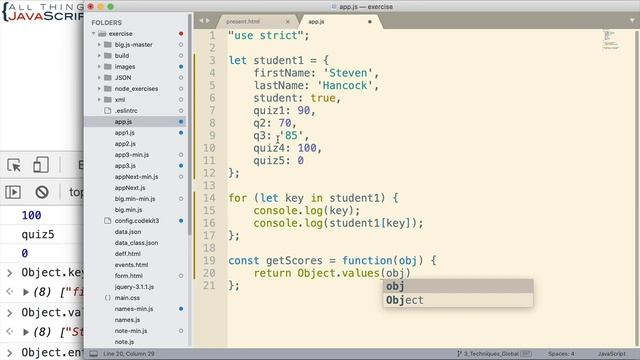
Task: Open .eslintrc in the sidebar
Action: coord(126,111)
